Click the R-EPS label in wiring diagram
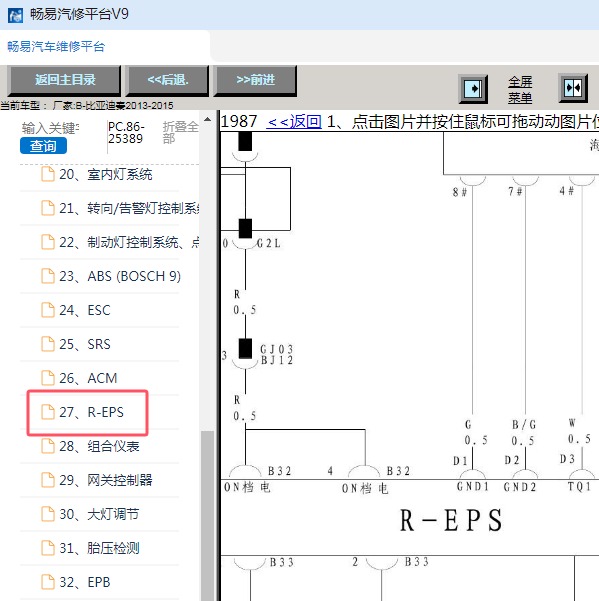Screen dimensions: 599x601 451,521
